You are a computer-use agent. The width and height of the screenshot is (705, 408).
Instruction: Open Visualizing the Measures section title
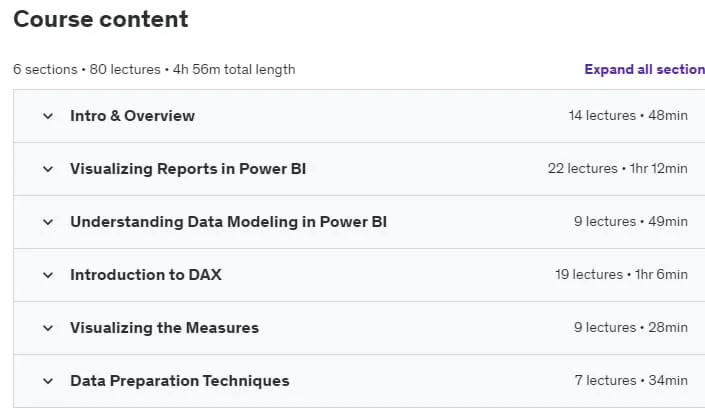tap(165, 328)
